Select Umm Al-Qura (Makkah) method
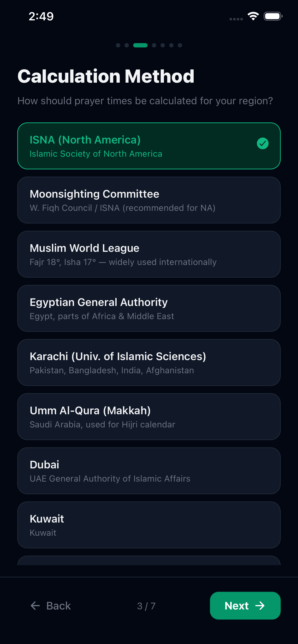 (x=149, y=416)
